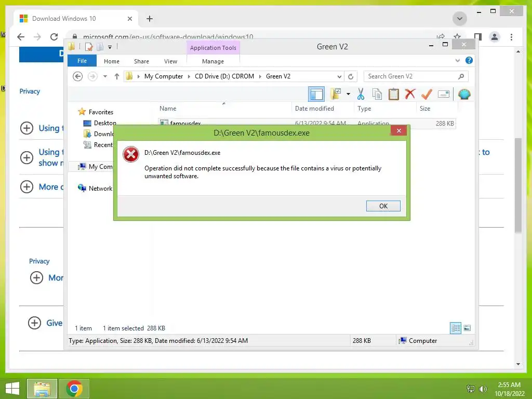Select Favorites in the navigation pane
532x399 pixels.
coord(101,112)
